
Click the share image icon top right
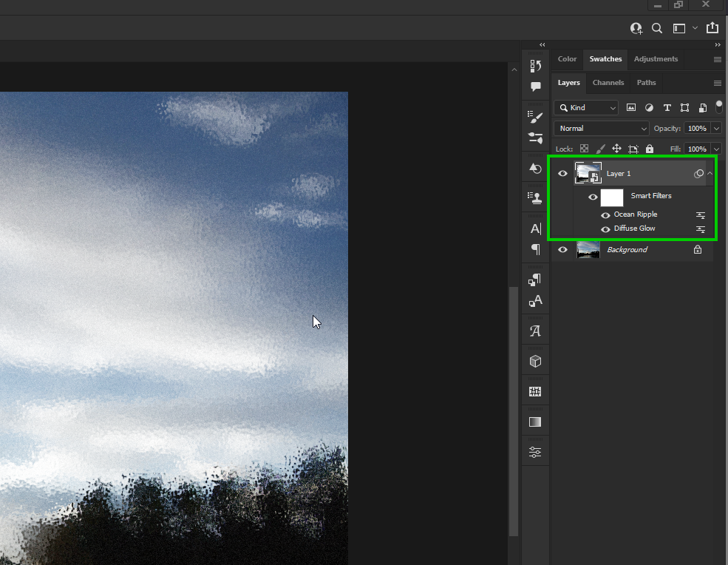712,28
